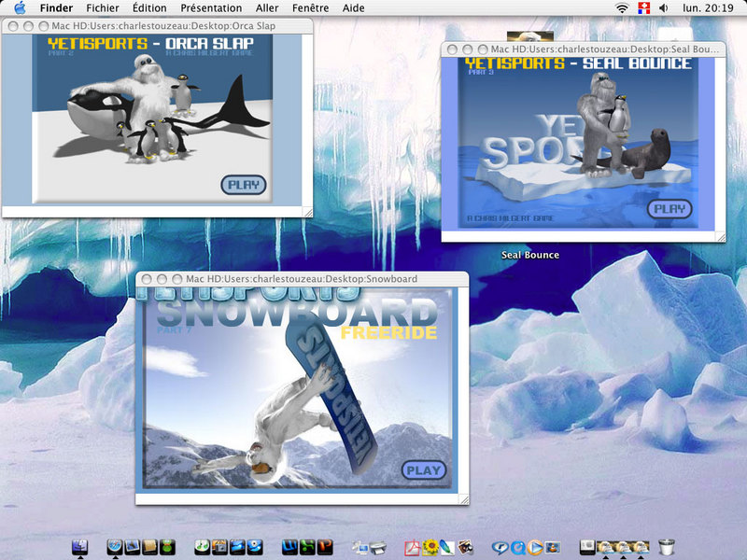Launch VLC traffic cone icon
This screenshot has height=560, width=747.
click(x=553, y=548)
